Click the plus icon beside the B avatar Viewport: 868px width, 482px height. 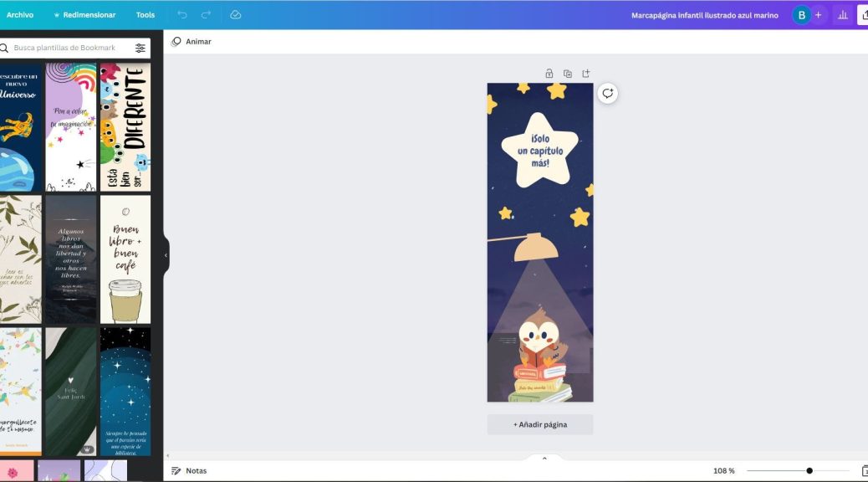[x=818, y=15]
